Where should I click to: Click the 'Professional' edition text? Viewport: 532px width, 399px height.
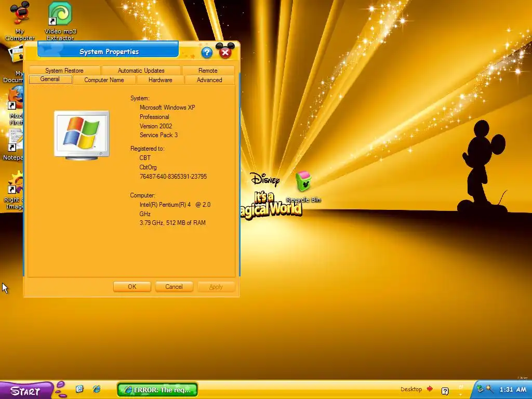click(154, 117)
